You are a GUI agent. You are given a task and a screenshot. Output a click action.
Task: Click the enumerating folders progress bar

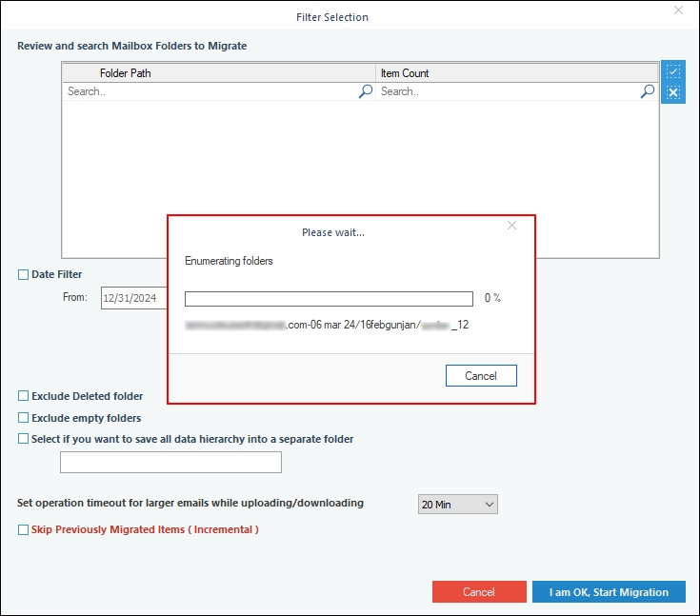click(x=329, y=299)
